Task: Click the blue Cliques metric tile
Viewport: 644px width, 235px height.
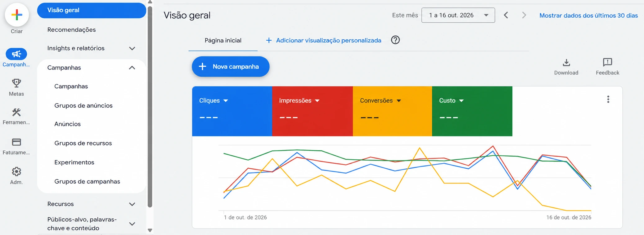Action: (x=232, y=111)
